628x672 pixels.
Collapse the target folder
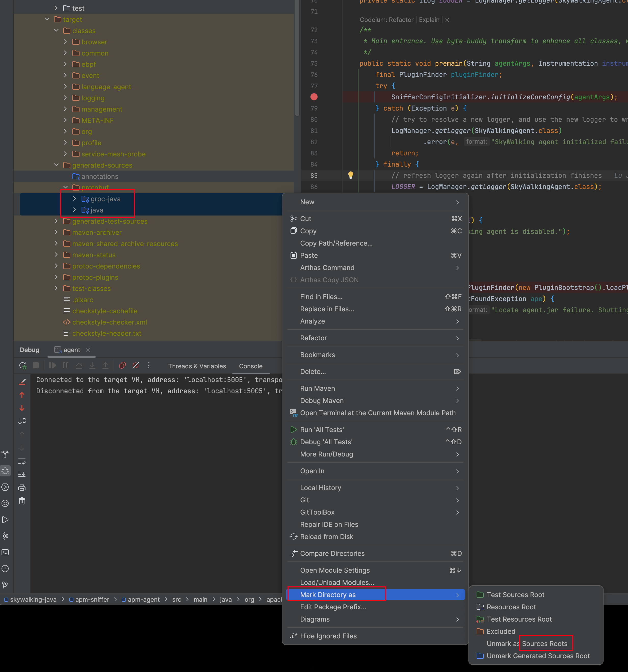[x=47, y=19]
